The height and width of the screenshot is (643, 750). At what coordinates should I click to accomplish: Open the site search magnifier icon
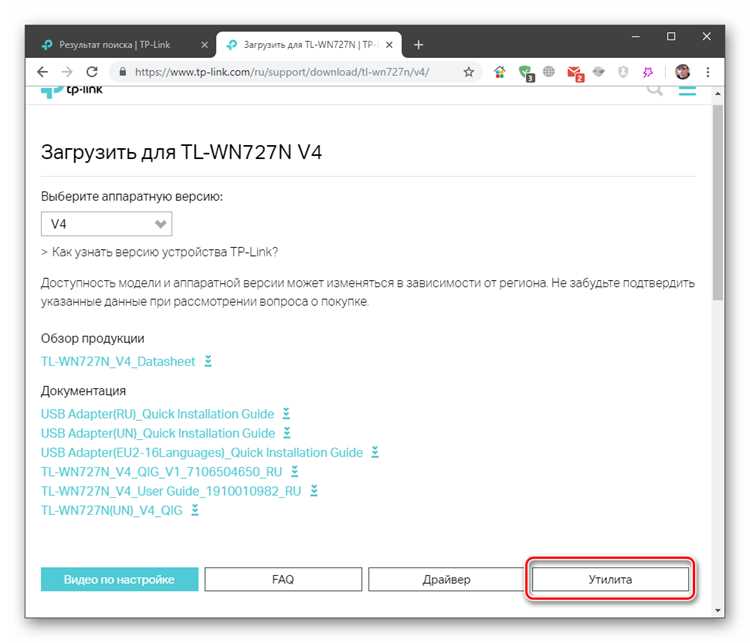pyautogui.click(x=654, y=89)
